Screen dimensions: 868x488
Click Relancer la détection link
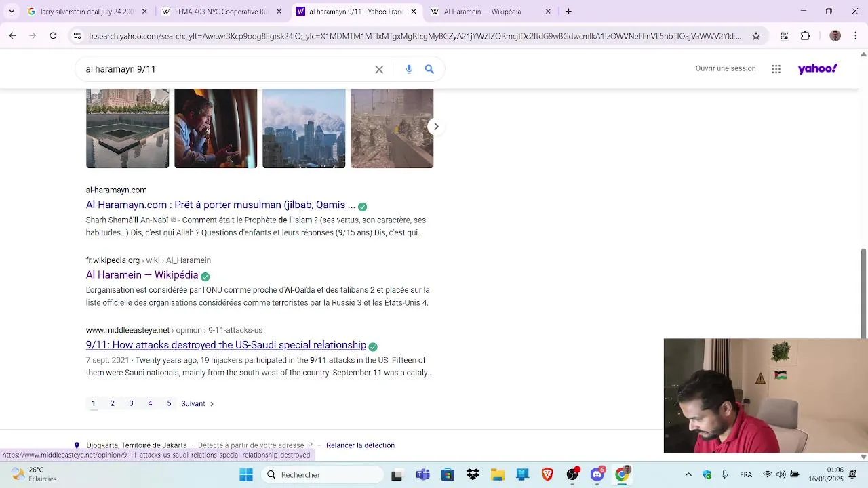click(x=360, y=445)
